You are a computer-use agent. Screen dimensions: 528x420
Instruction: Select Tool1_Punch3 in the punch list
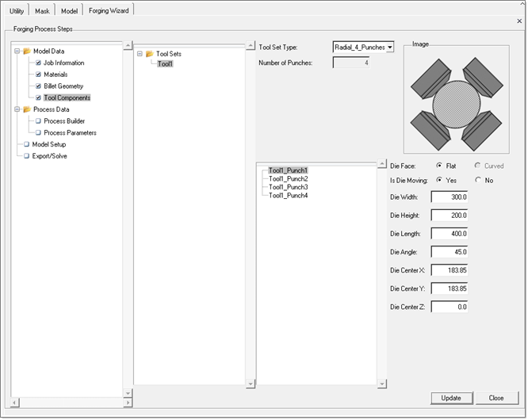click(288, 187)
